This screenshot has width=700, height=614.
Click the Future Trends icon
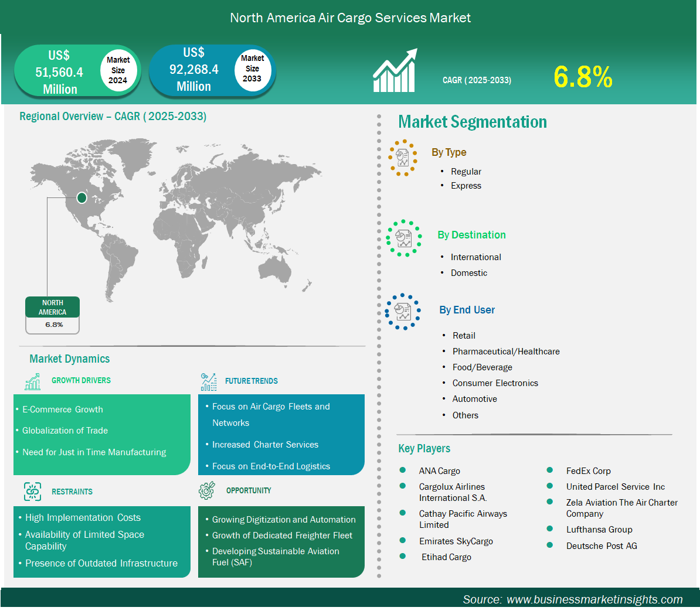208,382
